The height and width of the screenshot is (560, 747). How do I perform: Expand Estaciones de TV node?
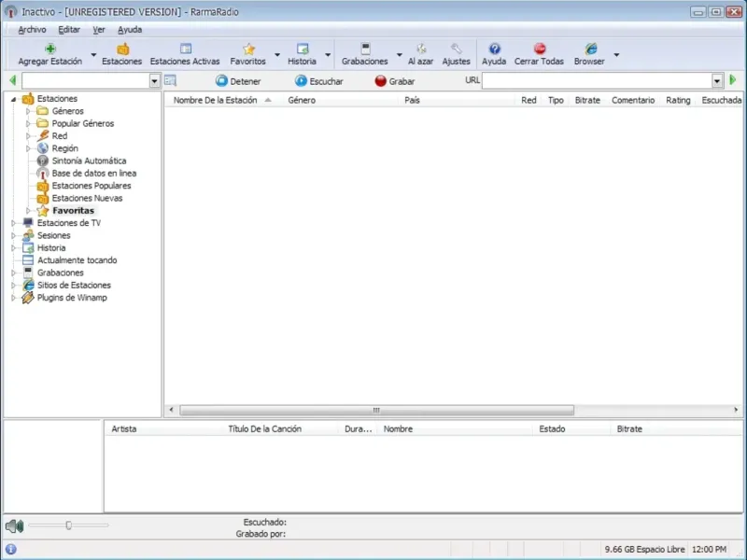13,223
